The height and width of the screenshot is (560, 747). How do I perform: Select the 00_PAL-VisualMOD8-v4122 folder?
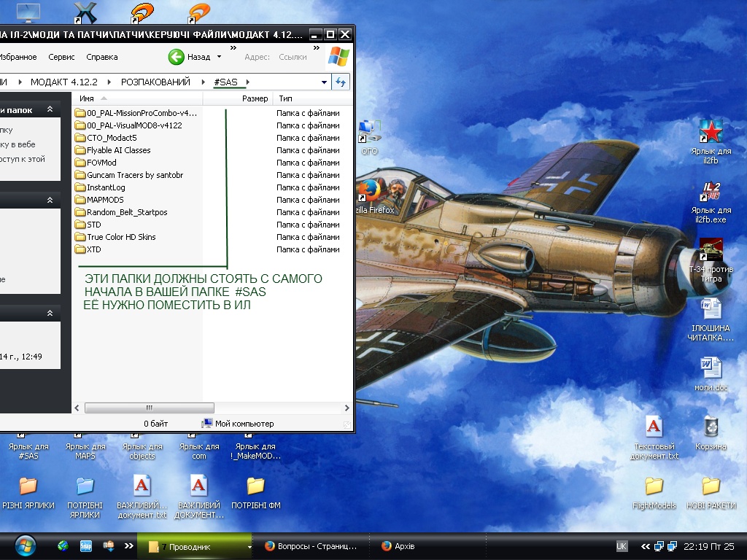128,125
